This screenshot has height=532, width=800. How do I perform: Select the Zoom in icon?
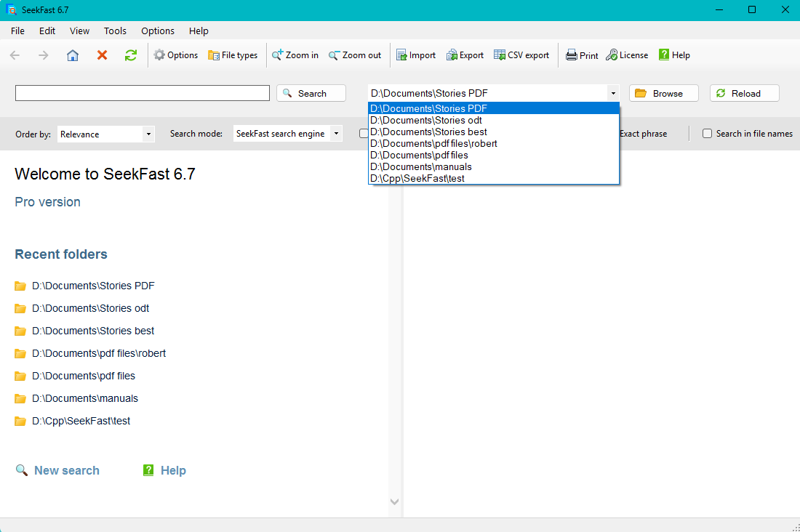[295, 55]
